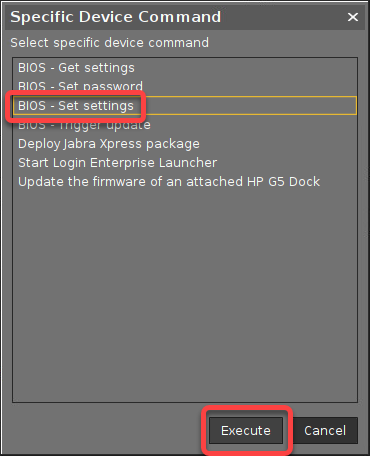Pick BIOS - Trigger update from list
This screenshot has height=456, width=370.
click(185, 125)
